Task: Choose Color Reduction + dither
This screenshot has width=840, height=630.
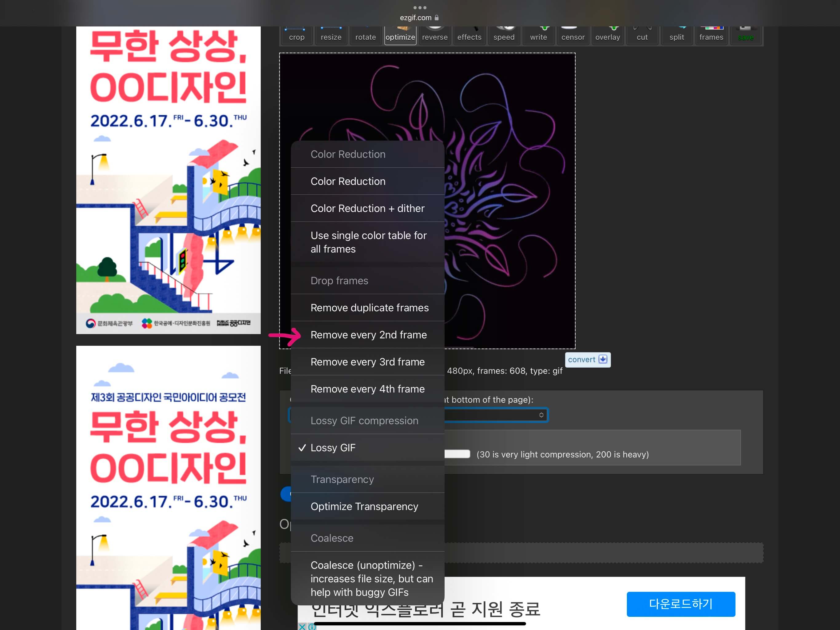Action: coord(368,208)
